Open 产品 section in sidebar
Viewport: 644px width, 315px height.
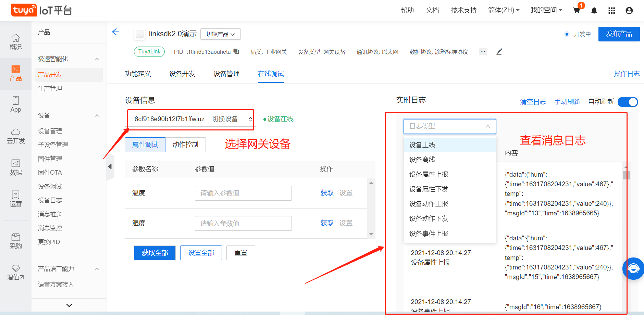pyautogui.click(x=16, y=74)
